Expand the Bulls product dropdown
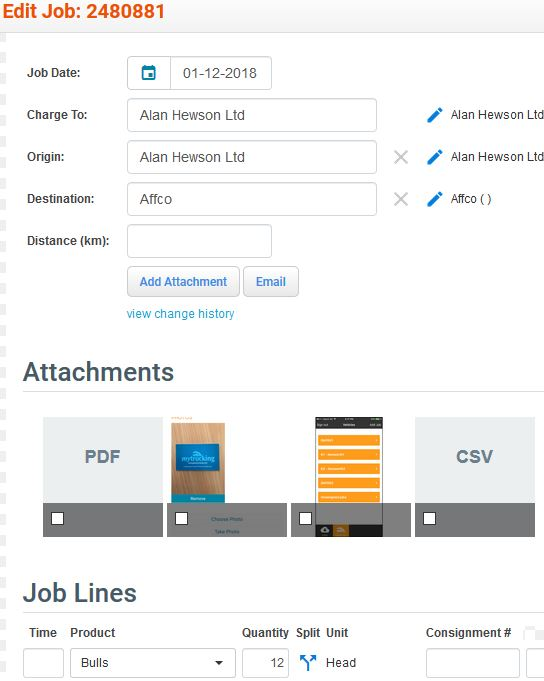The height and width of the screenshot is (681, 544). 153,663
